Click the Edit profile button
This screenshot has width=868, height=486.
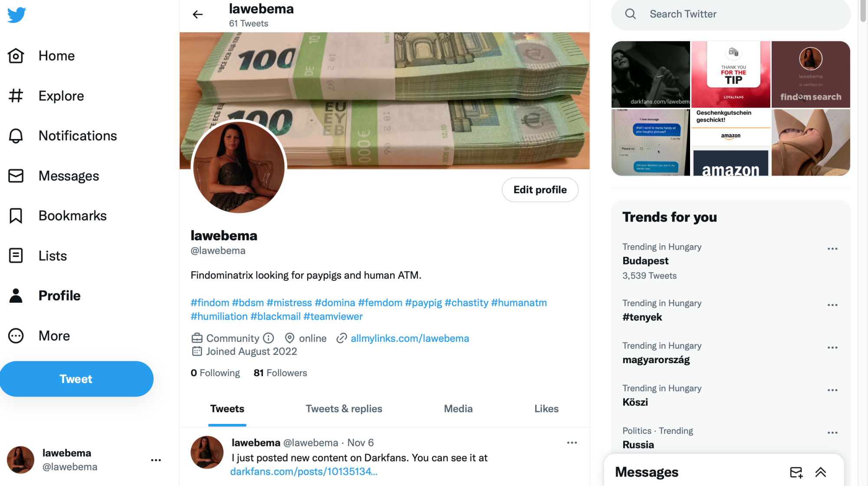540,190
